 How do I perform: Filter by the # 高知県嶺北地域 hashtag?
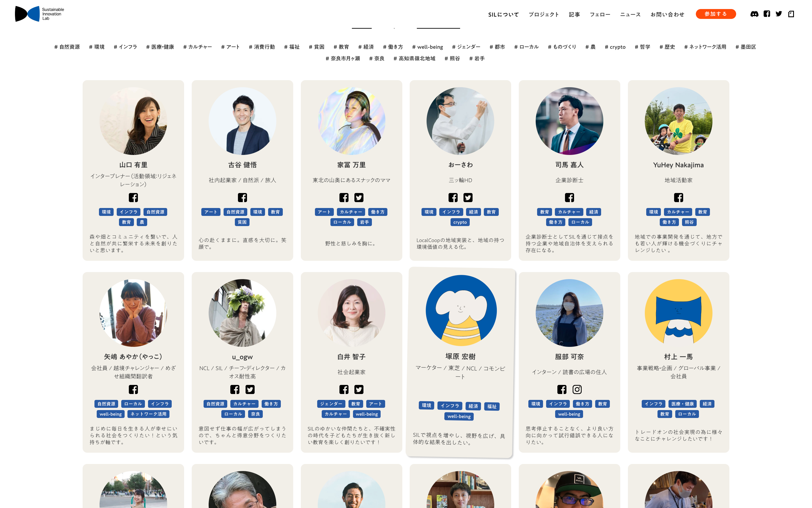pyautogui.click(x=414, y=58)
